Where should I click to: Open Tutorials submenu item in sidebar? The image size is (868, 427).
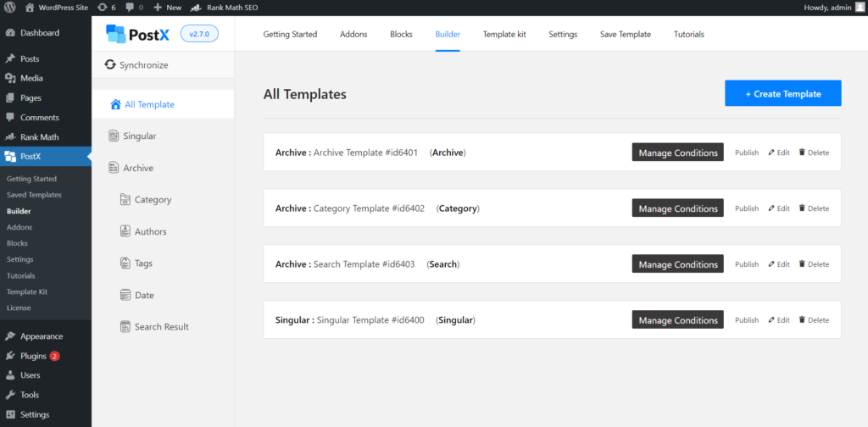click(x=21, y=275)
